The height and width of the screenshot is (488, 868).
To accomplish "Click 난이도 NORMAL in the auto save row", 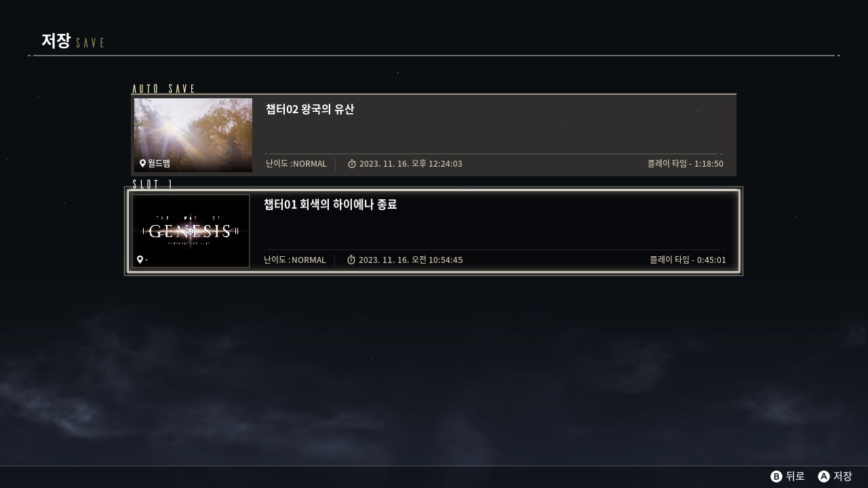I will pyautogui.click(x=296, y=164).
